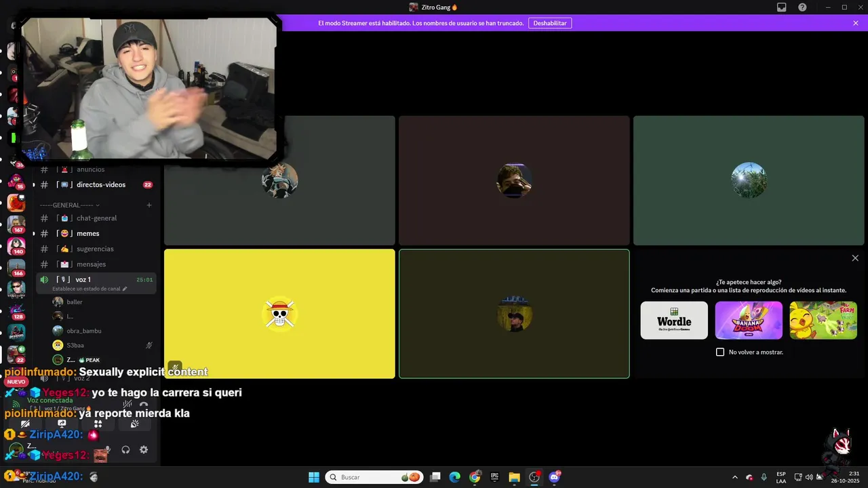The height and width of the screenshot is (488, 868).
Task: Select the voz 1 voice channel
Action: click(96, 283)
